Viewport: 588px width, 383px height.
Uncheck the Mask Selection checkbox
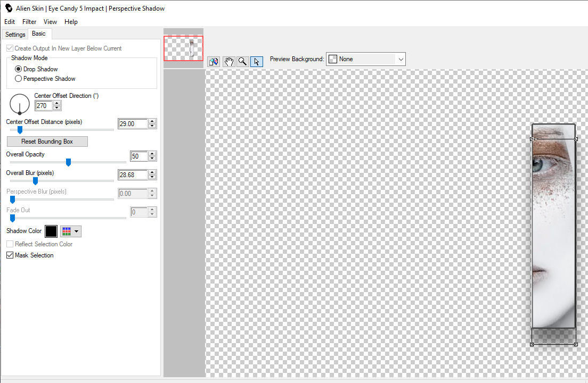[x=10, y=255]
